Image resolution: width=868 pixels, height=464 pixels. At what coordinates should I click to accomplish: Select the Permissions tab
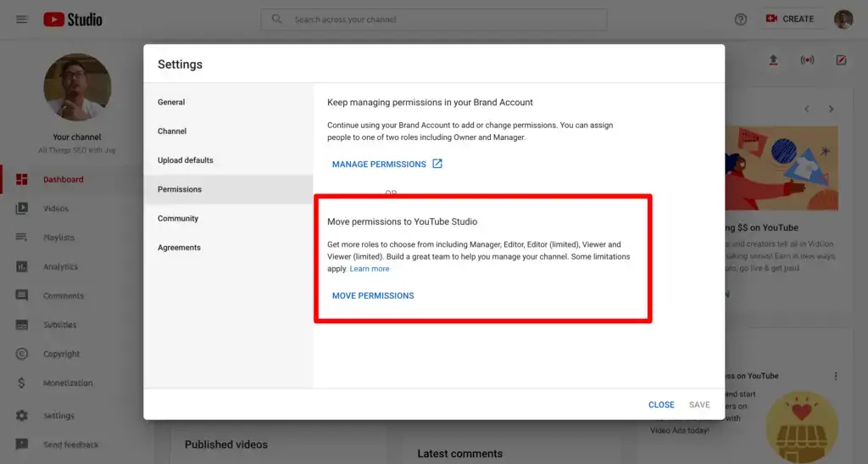tap(228, 189)
